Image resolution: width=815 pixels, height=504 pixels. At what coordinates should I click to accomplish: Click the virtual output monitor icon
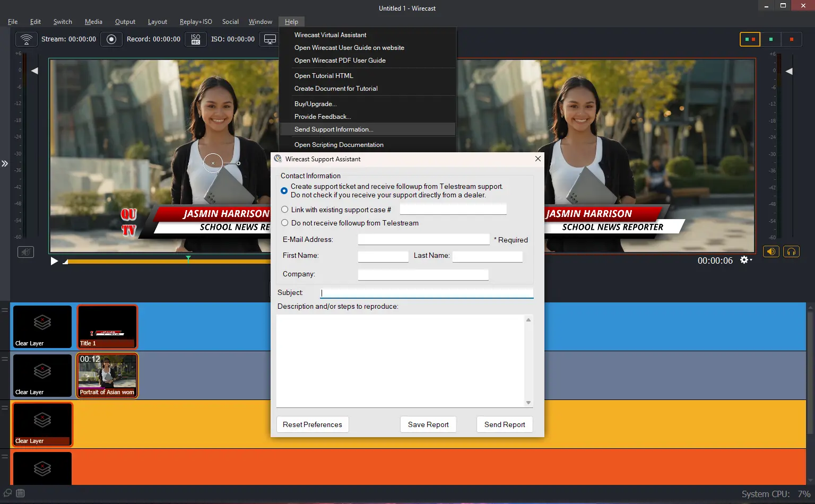tap(270, 39)
